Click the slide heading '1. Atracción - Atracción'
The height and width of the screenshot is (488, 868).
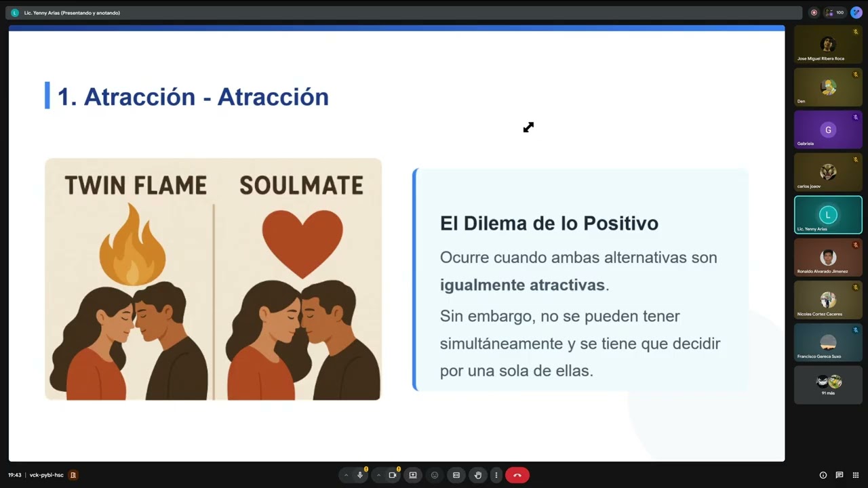click(193, 96)
